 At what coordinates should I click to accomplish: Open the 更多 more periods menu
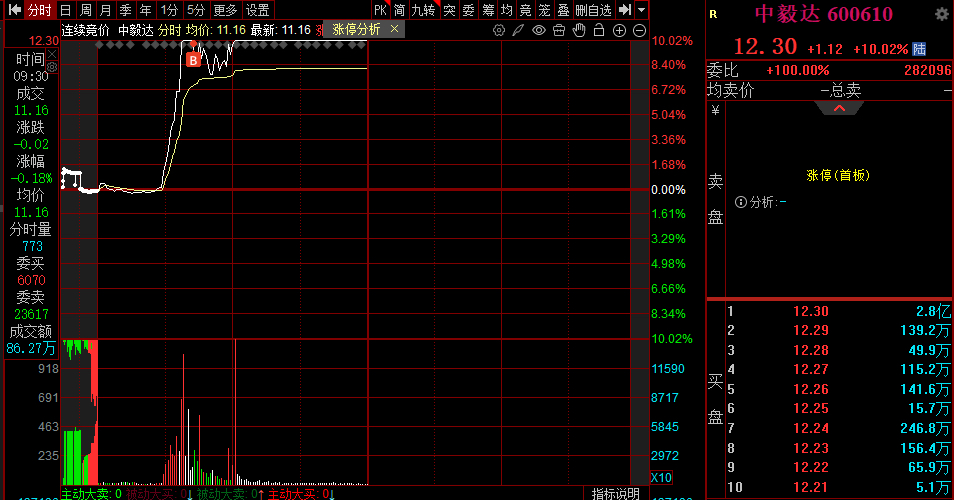[225, 10]
